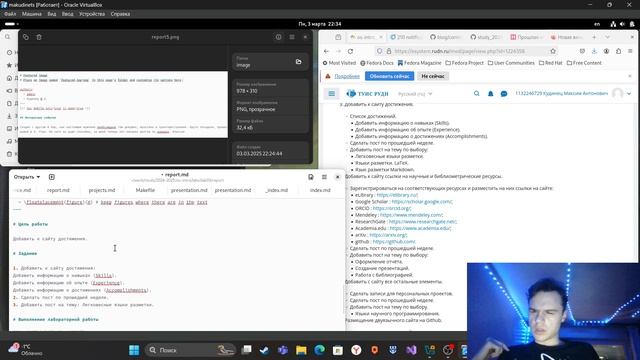This screenshot has height=360, width=640.
Task: Copy image button in image viewer header
Action: click(26, 37)
